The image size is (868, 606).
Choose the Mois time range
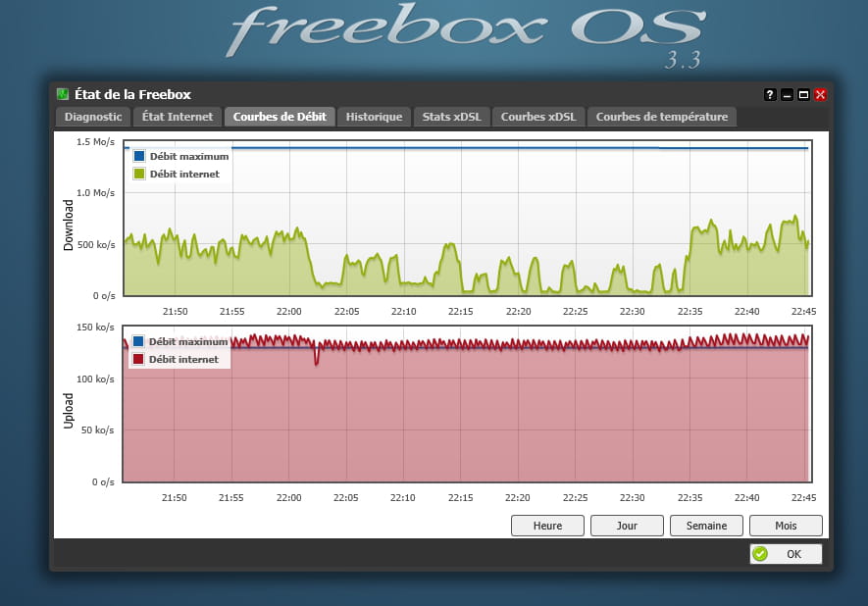click(x=786, y=526)
